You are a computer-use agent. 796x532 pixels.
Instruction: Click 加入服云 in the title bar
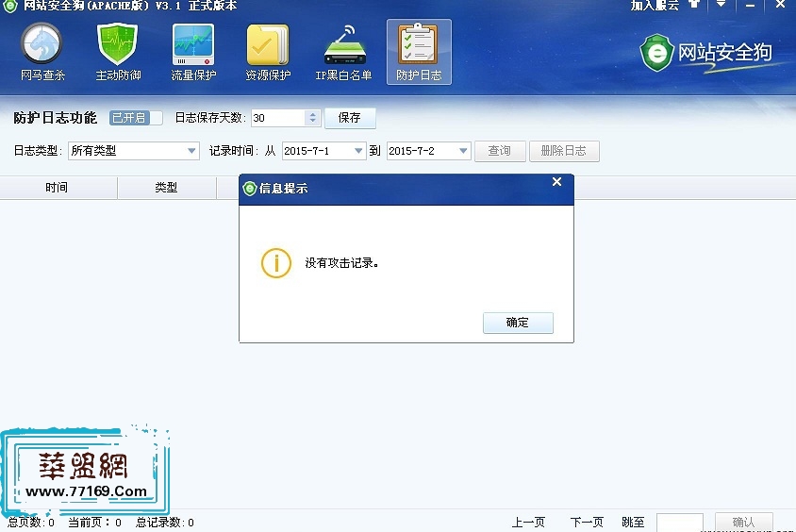[x=655, y=6]
